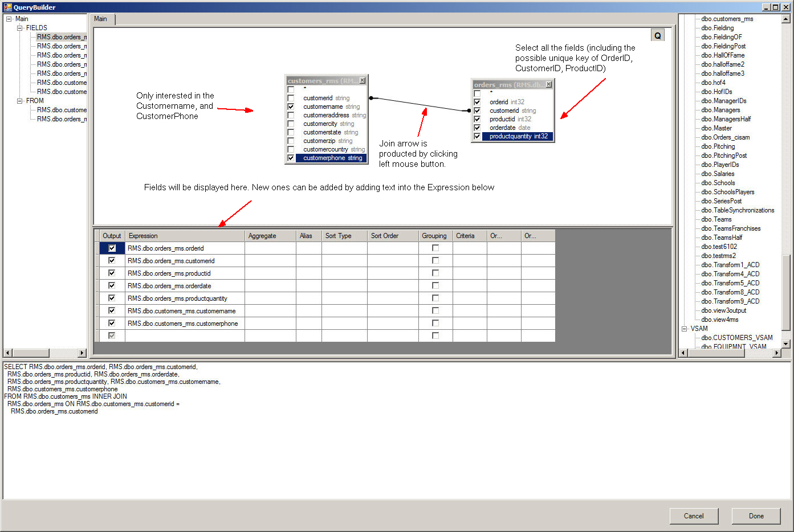Image resolution: width=794 pixels, height=532 pixels.
Task: Select first RMS.dbo.orders field under FIELDS
Action: (62, 37)
